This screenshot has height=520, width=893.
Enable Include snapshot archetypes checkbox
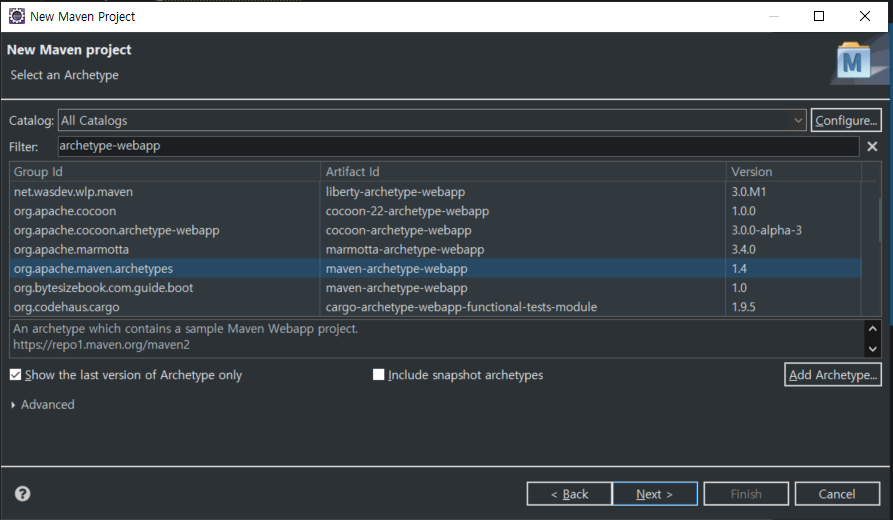[x=379, y=374]
